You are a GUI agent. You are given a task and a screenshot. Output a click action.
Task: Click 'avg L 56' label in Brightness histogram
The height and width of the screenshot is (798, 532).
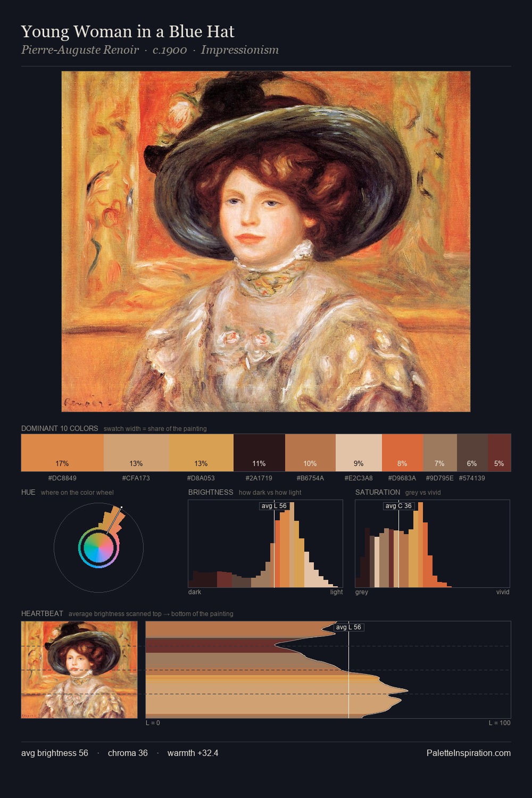[274, 506]
